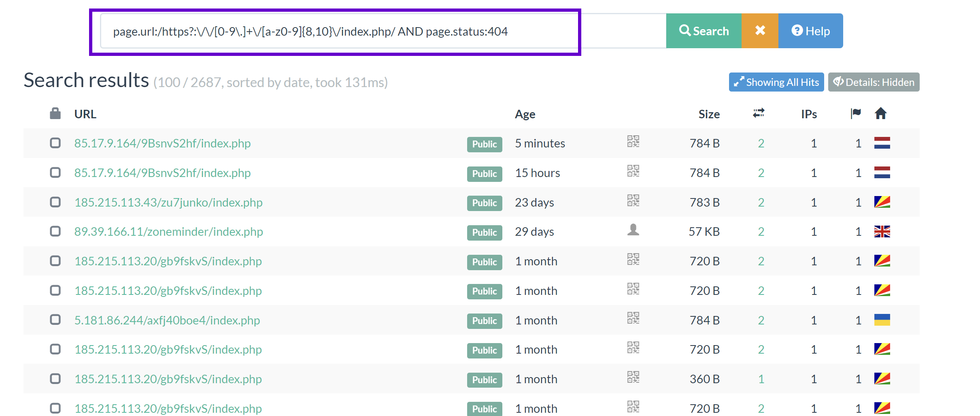
Task: Click the home column header icon
Action: (x=881, y=114)
